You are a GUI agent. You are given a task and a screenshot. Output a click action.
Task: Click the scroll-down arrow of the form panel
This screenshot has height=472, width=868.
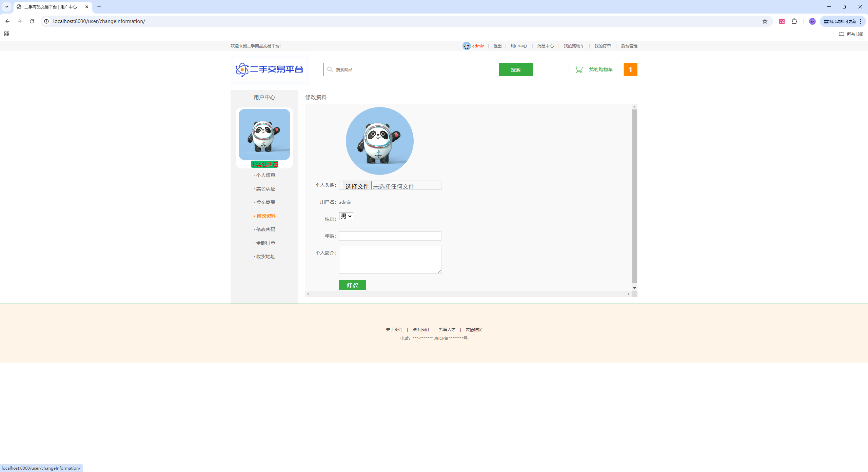634,288
